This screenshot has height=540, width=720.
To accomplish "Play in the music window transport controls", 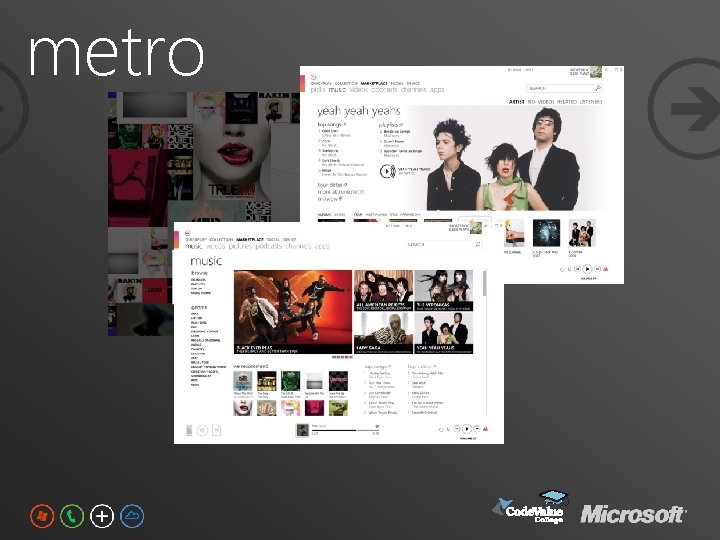I will point(467,429).
